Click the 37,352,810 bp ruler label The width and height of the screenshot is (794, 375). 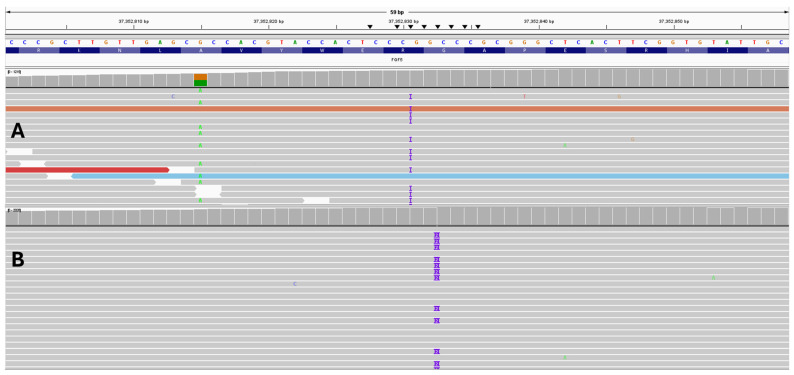tap(134, 22)
